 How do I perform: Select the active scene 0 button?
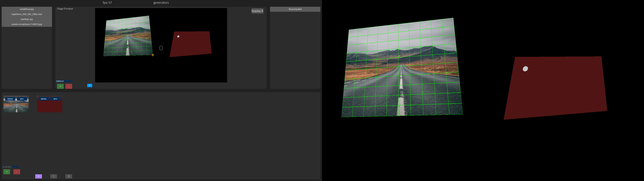point(38,176)
